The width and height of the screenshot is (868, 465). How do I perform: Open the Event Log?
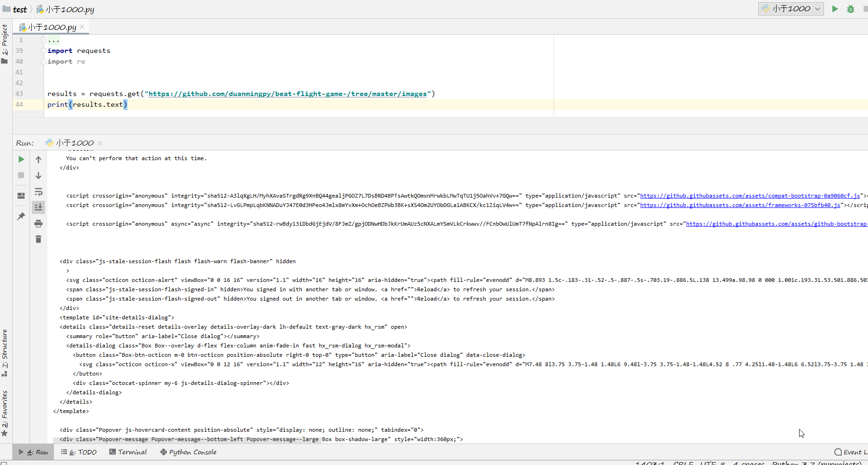pyautogui.click(x=851, y=452)
